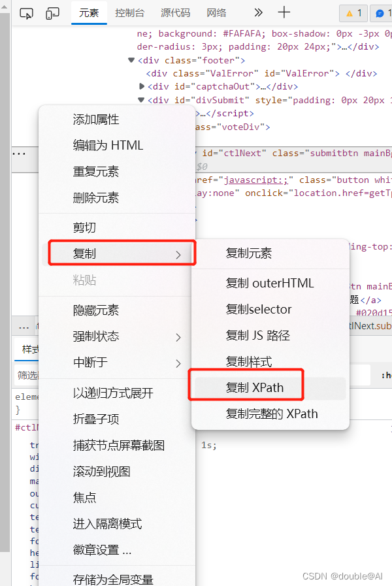Screen dimensions: 392x586
Task: Toggle the :hov element state button
Action: coord(386,375)
